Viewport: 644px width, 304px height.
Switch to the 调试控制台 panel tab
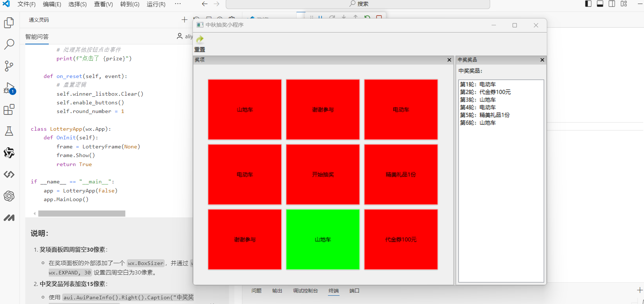click(306, 291)
